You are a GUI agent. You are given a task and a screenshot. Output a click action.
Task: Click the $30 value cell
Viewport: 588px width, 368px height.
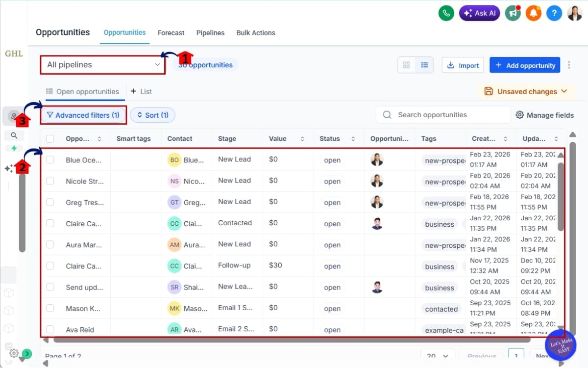[x=275, y=265]
